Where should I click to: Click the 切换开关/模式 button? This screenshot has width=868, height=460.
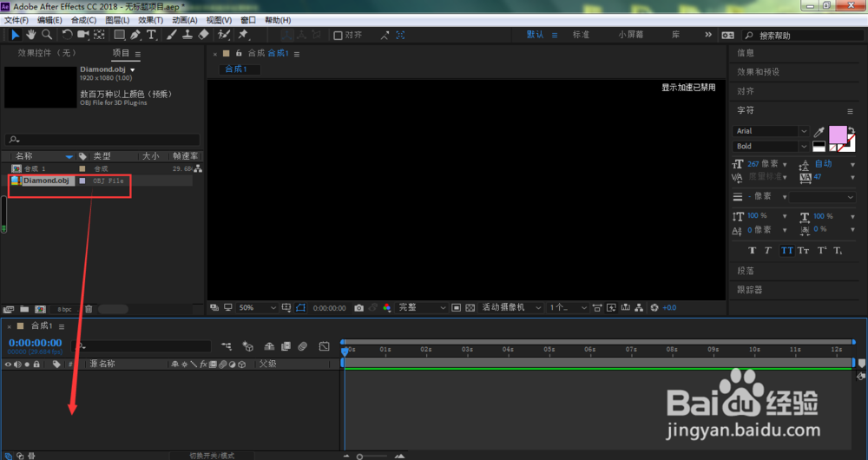[x=212, y=456]
